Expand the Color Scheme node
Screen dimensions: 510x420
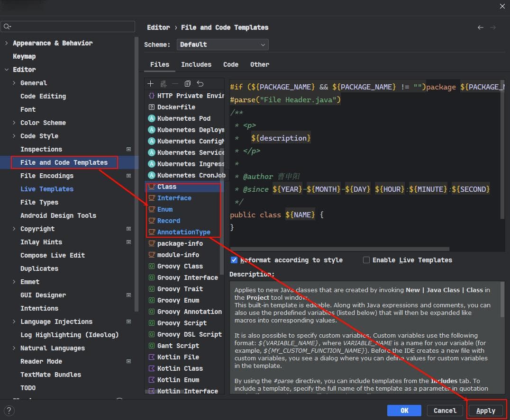point(14,123)
